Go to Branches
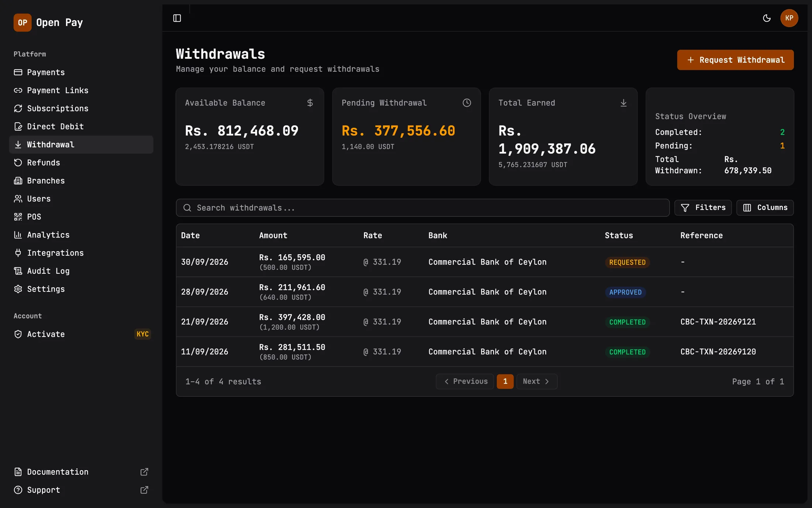The width and height of the screenshot is (812, 508). [x=81, y=181]
